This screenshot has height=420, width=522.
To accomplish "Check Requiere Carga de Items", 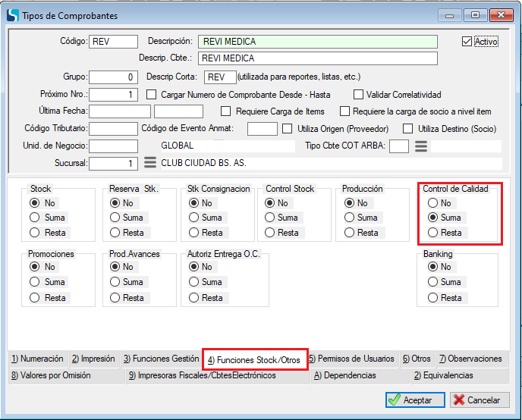I will 226,111.
